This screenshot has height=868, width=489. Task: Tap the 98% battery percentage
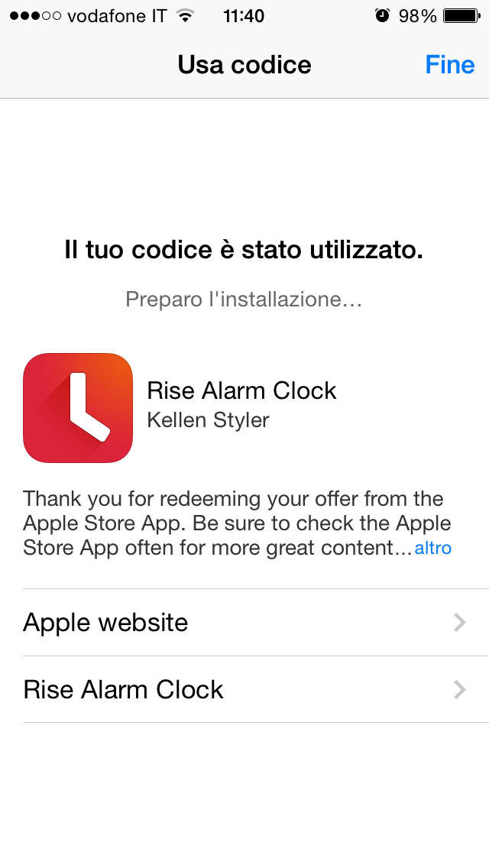tap(418, 16)
